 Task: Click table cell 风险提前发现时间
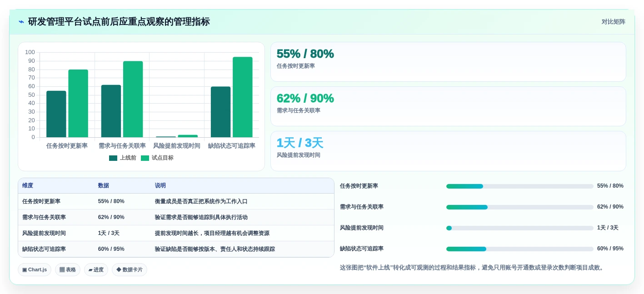[x=44, y=233]
